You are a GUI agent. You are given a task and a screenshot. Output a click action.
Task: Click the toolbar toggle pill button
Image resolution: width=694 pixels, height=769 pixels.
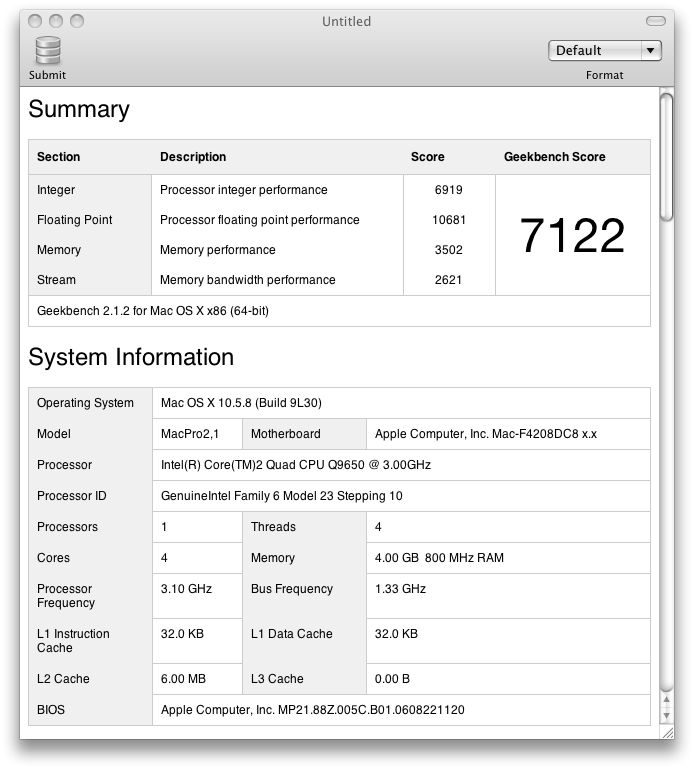[656, 21]
